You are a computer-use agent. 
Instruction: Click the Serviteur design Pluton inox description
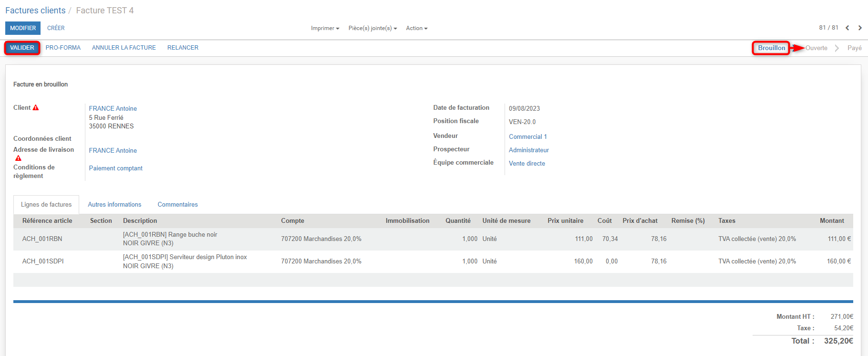coord(185,262)
